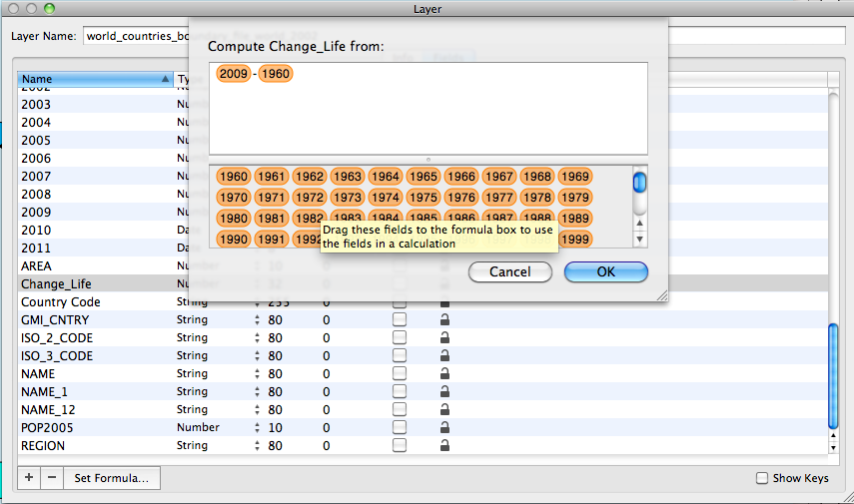The image size is (854, 504).
Task: Click the Name column header sort arrow
Action: click(165, 79)
